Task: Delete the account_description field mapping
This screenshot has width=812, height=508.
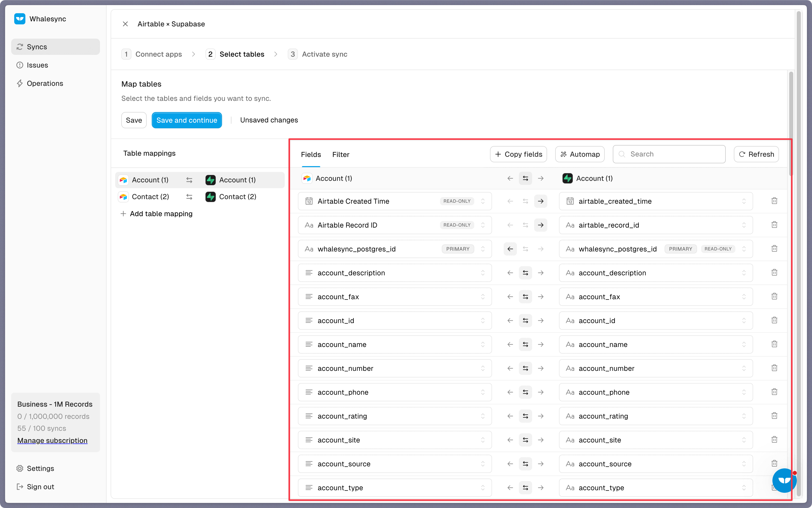Action: (x=774, y=273)
